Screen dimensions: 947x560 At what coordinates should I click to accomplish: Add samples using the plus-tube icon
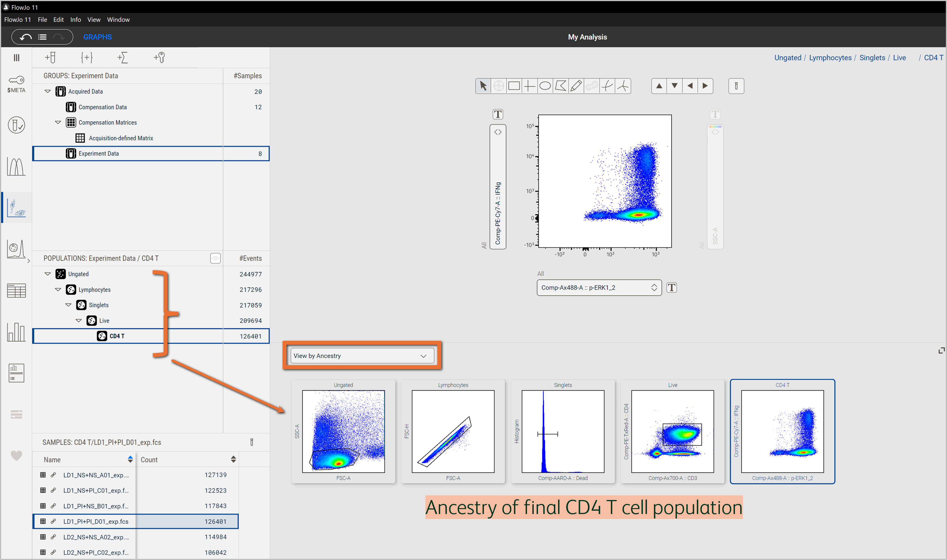(x=50, y=57)
